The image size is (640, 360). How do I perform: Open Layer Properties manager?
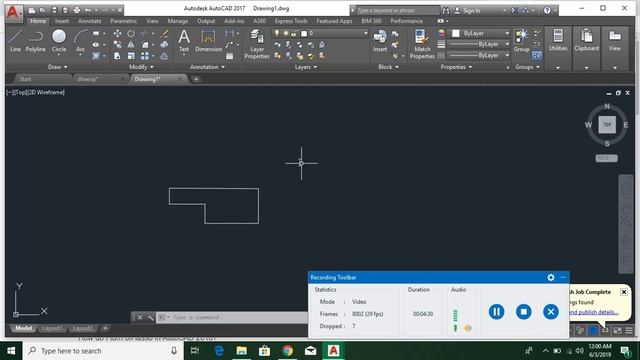pyautogui.click(x=257, y=44)
